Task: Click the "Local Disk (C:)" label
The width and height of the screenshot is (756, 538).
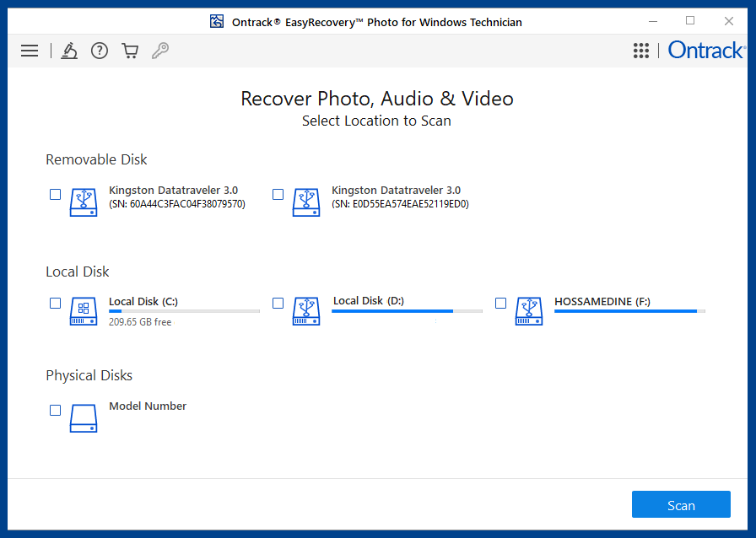Action: [x=143, y=302]
